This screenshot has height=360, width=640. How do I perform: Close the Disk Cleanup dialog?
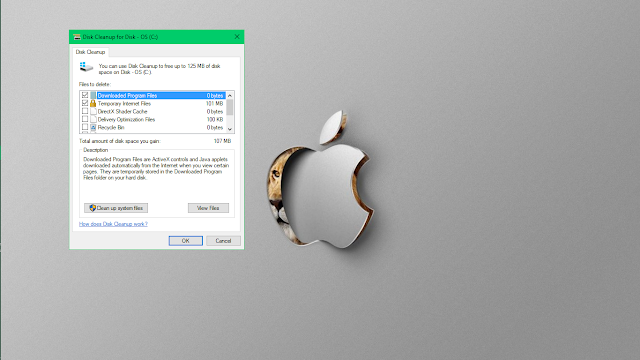coord(237,37)
